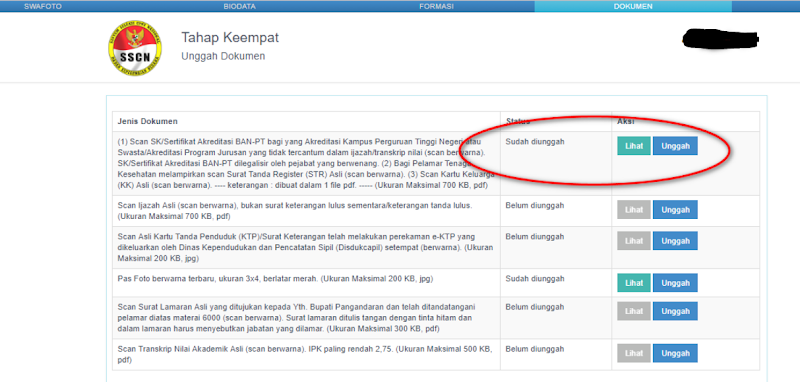Screen dimensions: 800x382
Task: Click "Sudah diunggah" status in BAN-PT row
Action: pos(535,141)
